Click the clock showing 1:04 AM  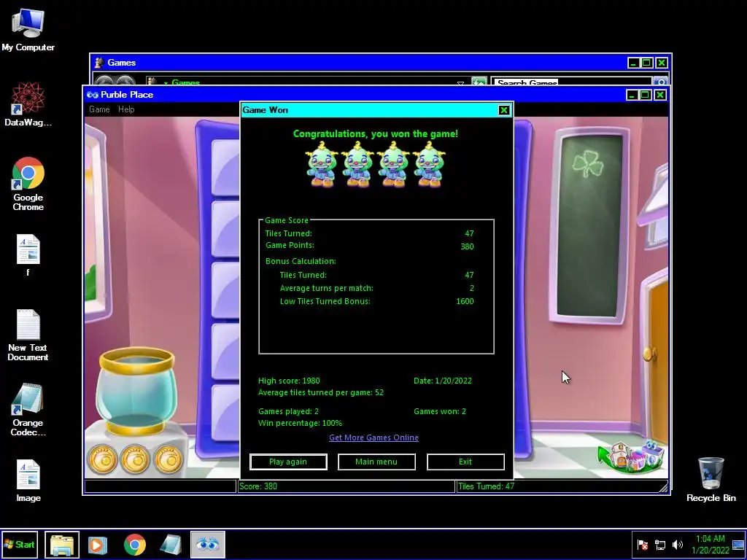pos(711,544)
